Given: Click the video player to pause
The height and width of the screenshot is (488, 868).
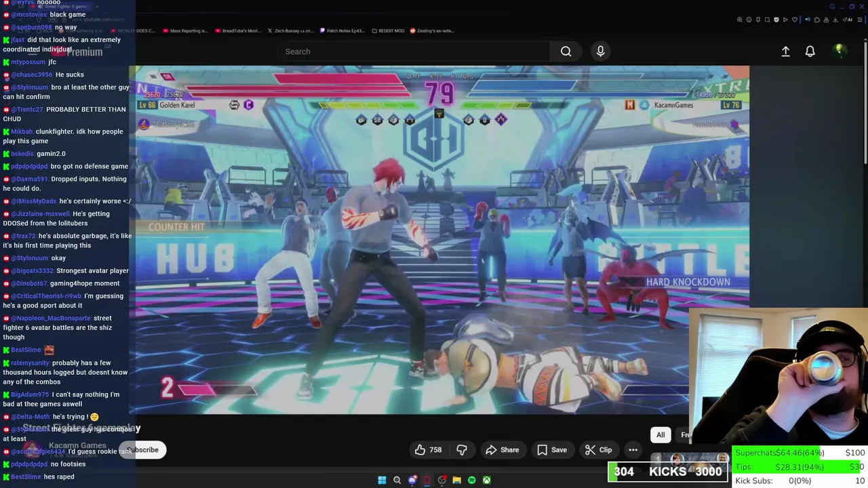Looking at the screenshot, I should (439, 239).
